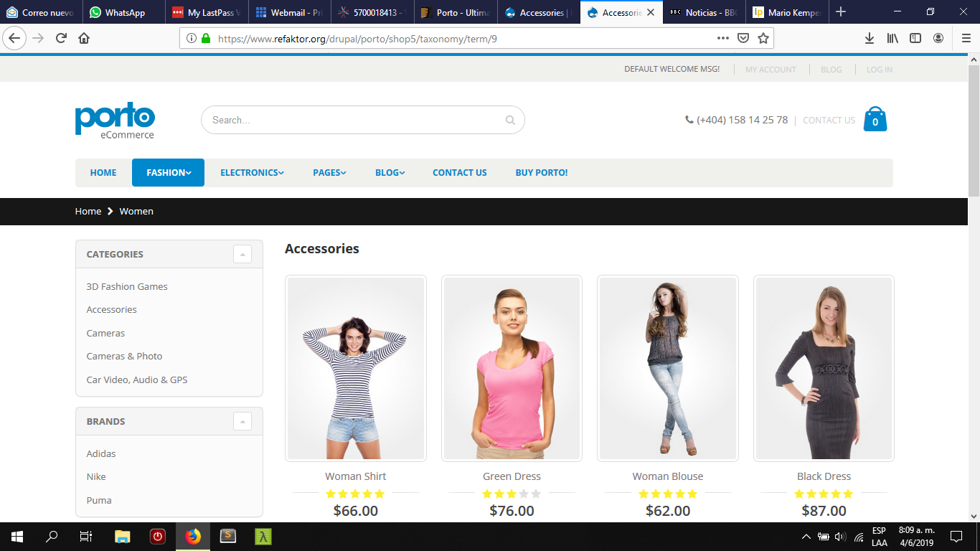This screenshot has height=551, width=980.
Task: Reload the page with browser refresh button
Action: coord(61,38)
